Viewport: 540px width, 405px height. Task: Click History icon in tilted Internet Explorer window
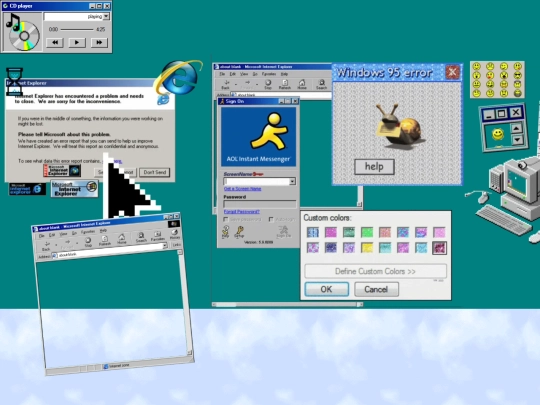pyautogui.click(x=175, y=235)
